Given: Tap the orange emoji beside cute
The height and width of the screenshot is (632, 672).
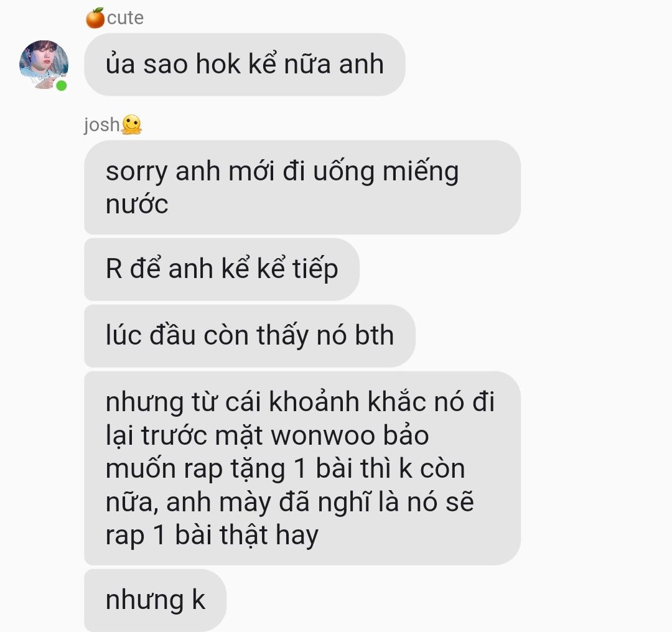Looking at the screenshot, I should (x=95, y=18).
